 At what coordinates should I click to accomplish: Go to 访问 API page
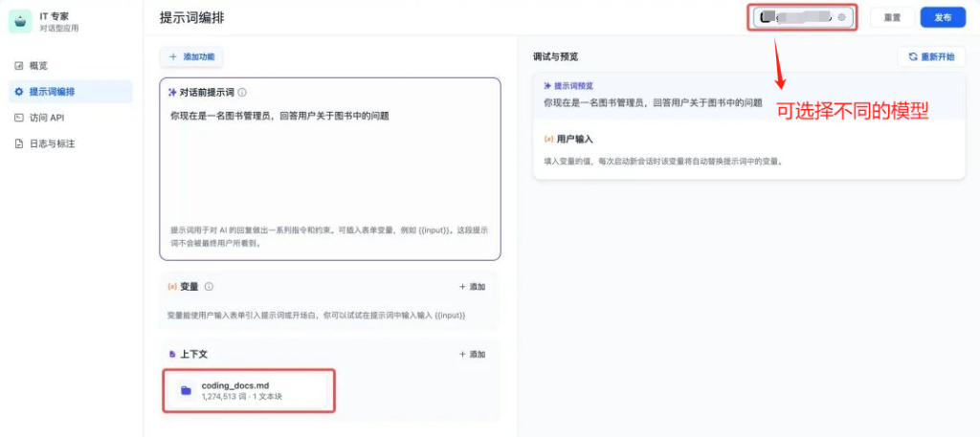pyautogui.click(x=46, y=118)
